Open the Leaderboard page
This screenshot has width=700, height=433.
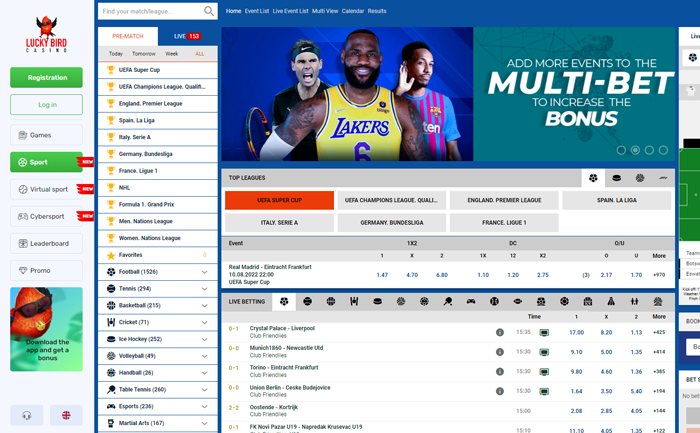[x=46, y=244]
